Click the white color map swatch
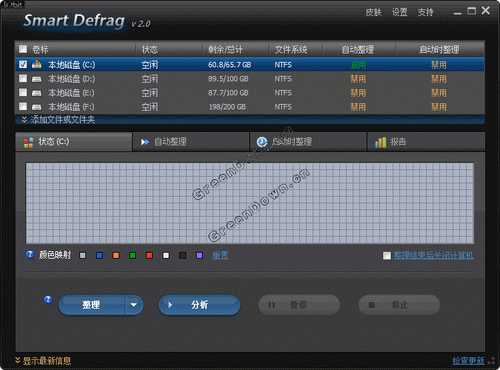This screenshot has width=500, height=370. 166,256
